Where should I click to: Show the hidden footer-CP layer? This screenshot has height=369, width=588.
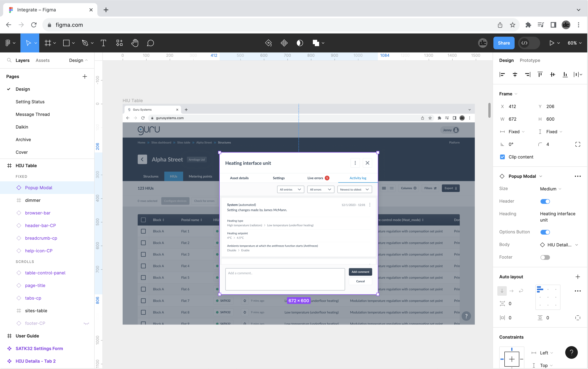(86, 323)
